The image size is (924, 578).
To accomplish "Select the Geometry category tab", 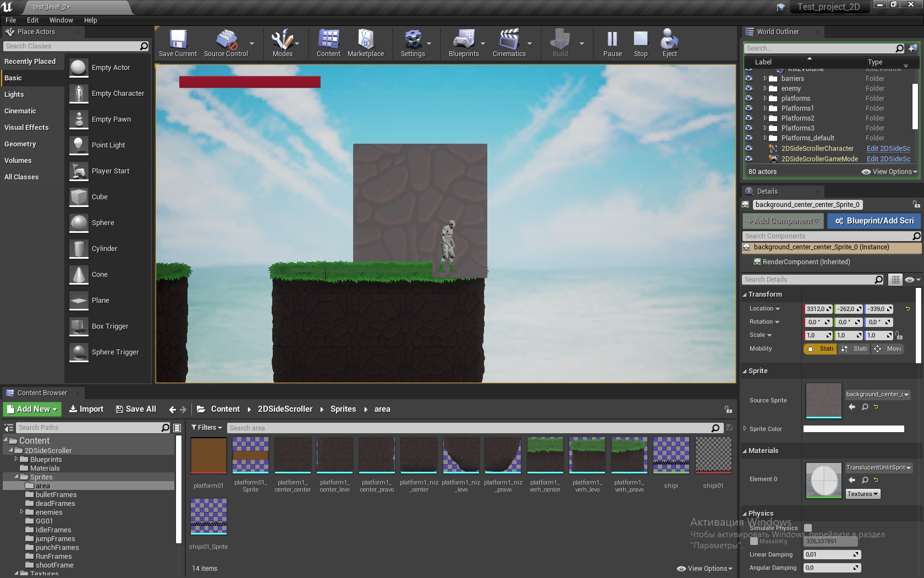I will 20,144.
